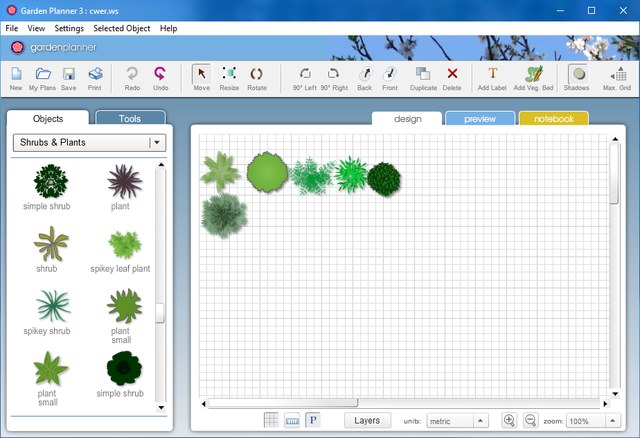Click the Add Label tool

pos(491,77)
